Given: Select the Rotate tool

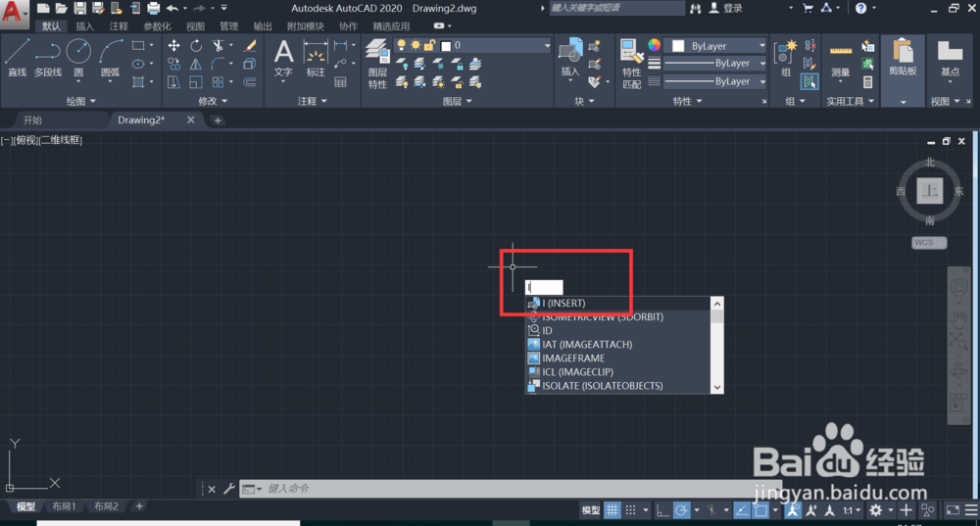Looking at the screenshot, I should (x=196, y=46).
